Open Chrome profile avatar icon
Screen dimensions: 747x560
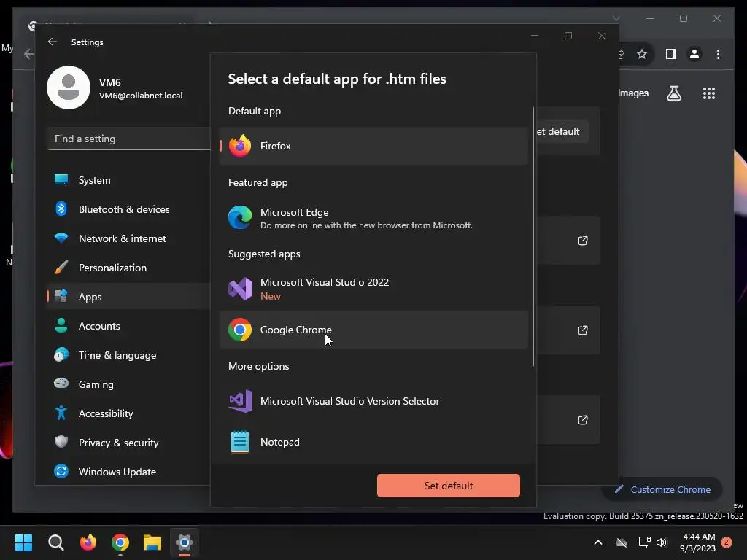694,54
